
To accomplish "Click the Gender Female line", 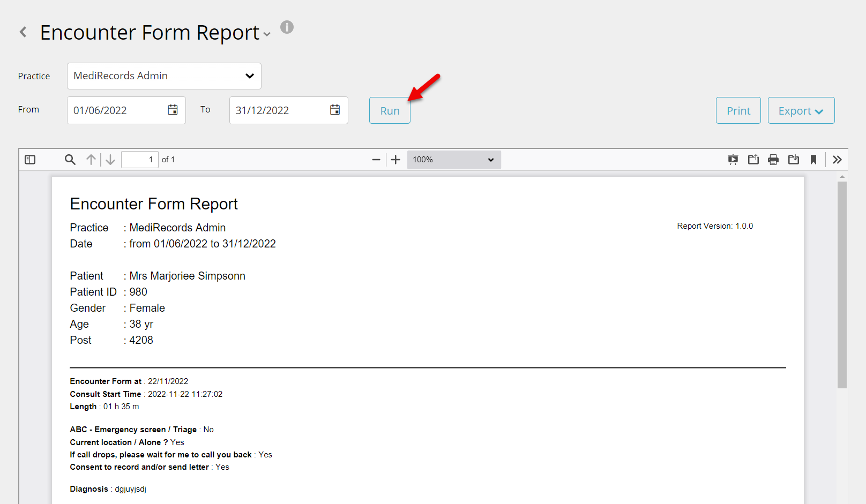I will [x=117, y=308].
